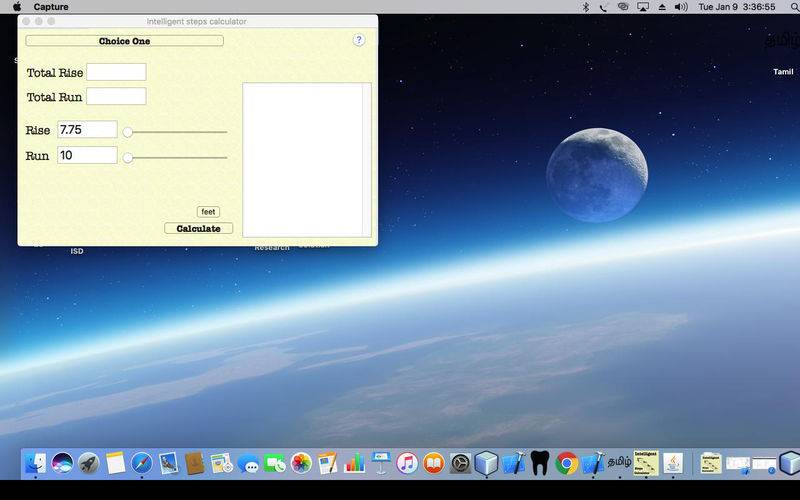
Task: Click the results area vertical scrollbar
Action: tap(366, 160)
